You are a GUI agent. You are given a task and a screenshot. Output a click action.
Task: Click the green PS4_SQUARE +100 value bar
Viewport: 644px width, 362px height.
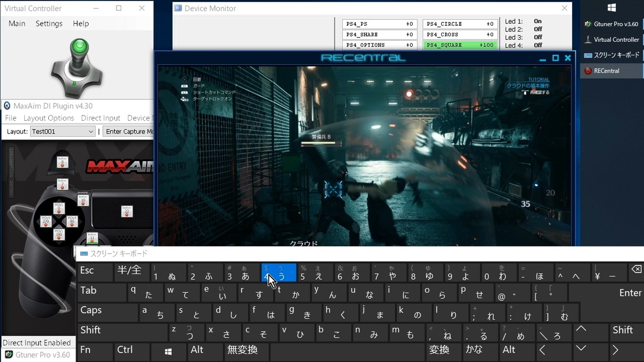[x=460, y=45]
